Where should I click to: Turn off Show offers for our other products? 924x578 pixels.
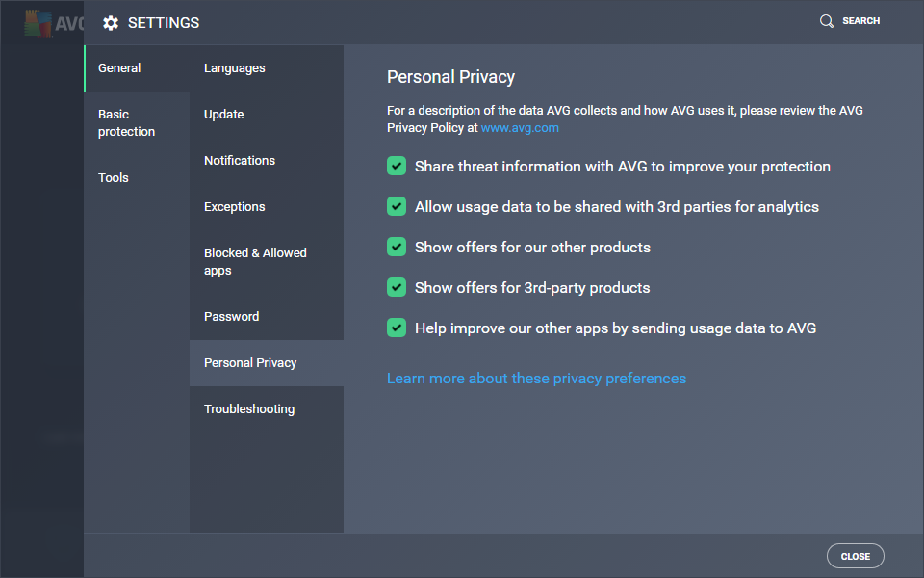[397, 248]
